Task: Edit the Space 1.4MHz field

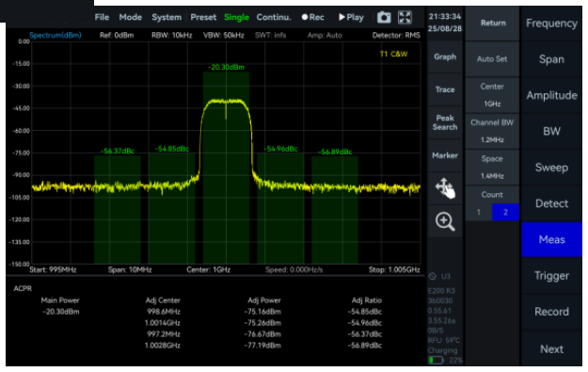Action: tap(492, 168)
